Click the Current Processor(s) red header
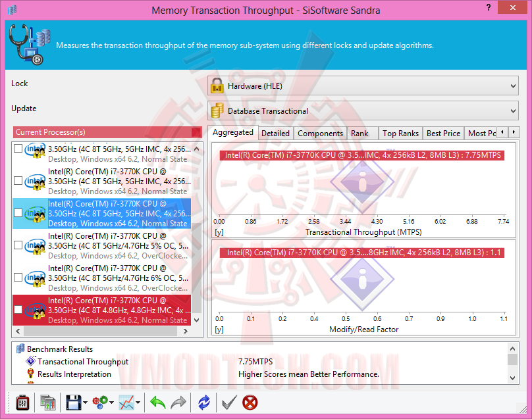The width and height of the screenshot is (532, 419). tap(107, 132)
